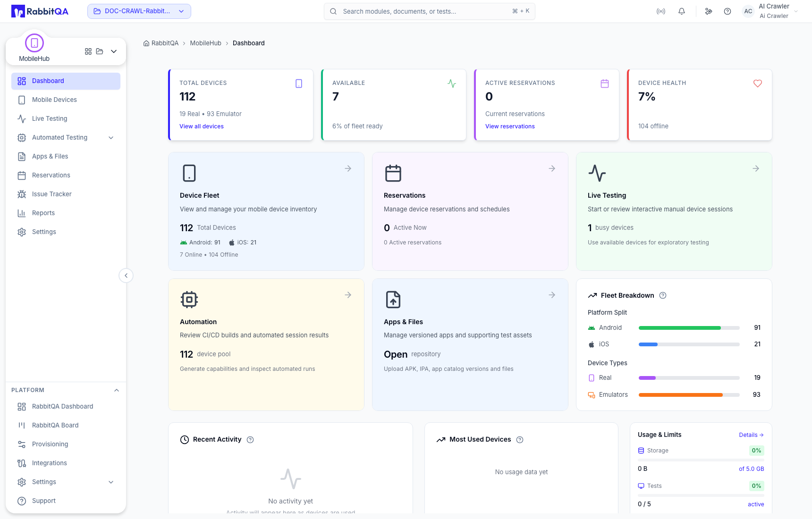Open RabbitQA Dashboard in platform menu
This screenshot has height=519, width=812.
click(x=66, y=407)
